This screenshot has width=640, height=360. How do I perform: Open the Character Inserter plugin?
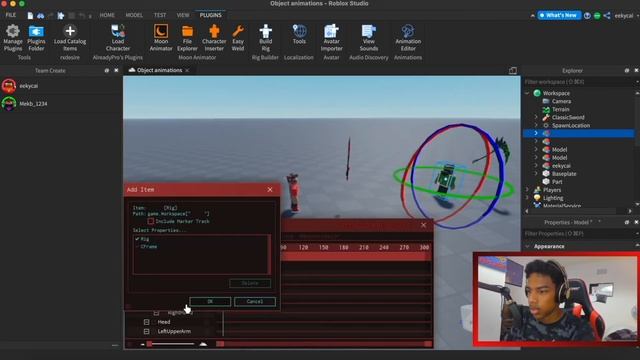coord(214,38)
